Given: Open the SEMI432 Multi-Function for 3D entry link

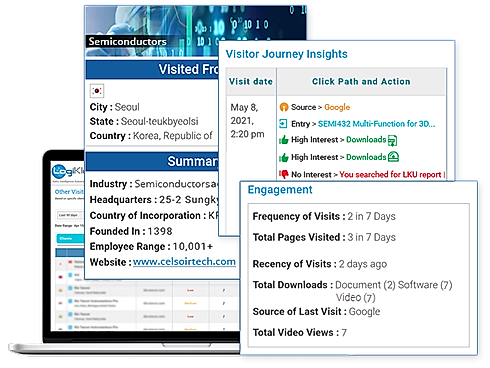Looking at the screenshot, I should click(x=377, y=124).
